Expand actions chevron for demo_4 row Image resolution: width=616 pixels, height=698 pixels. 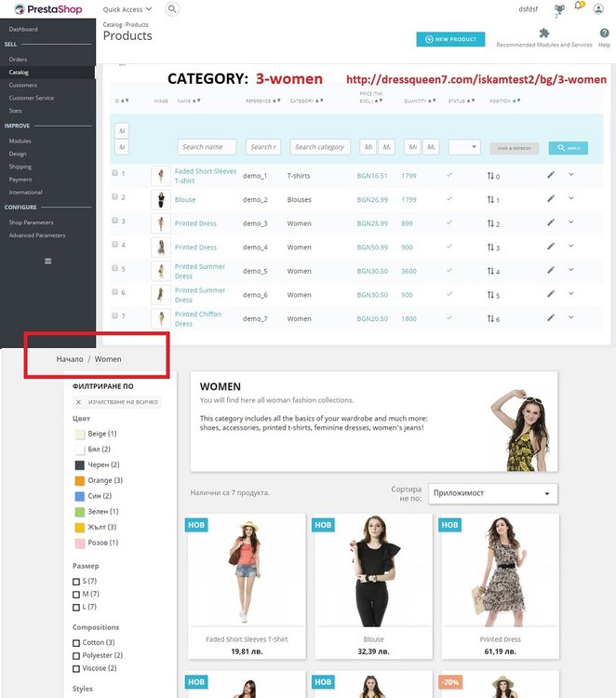tap(571, 246)
